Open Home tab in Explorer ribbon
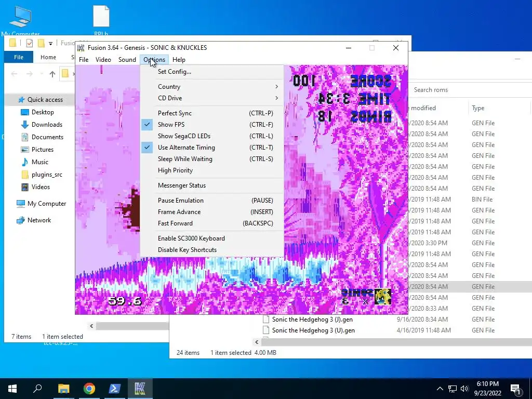Screen dimensions: 532x399 click(x=48, y=57)
